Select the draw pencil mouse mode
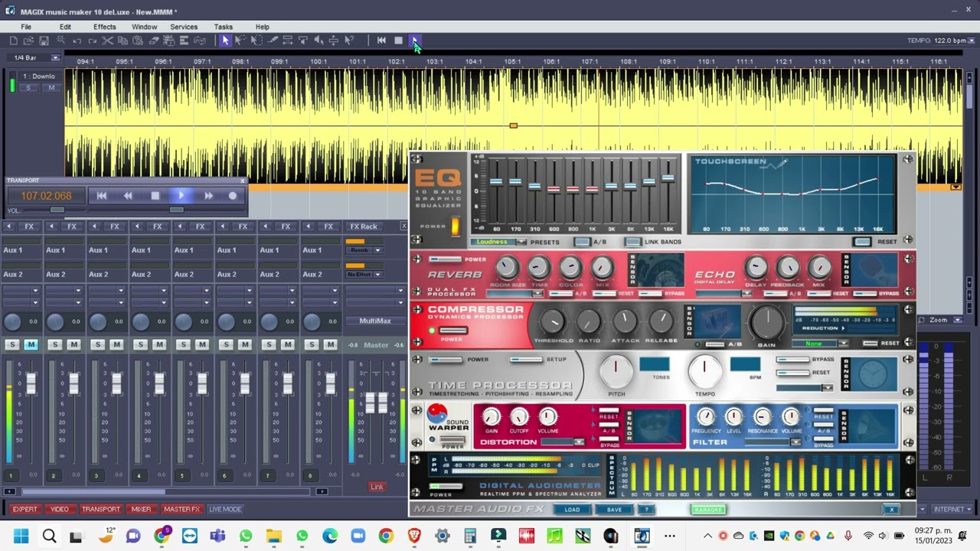The image size is (980, 551). pyautogui.click(x=272, y=41)
